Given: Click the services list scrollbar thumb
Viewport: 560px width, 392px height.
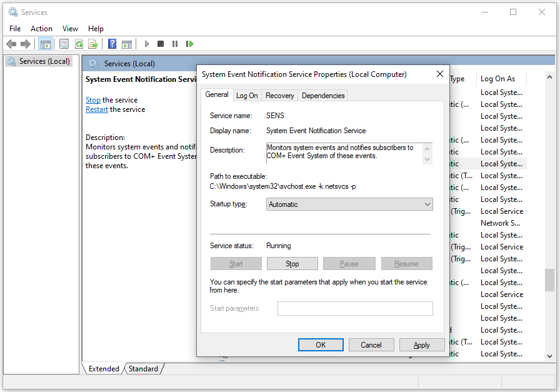Looking at the screenshot, I should point(549,280).
